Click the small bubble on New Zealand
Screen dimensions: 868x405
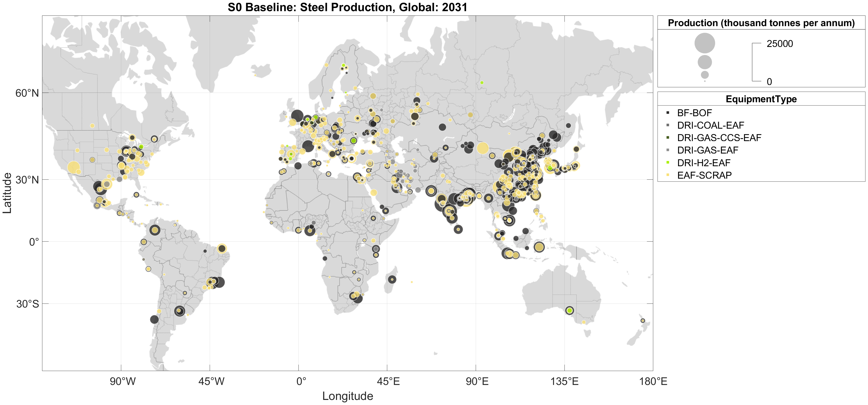coord(643,320)
